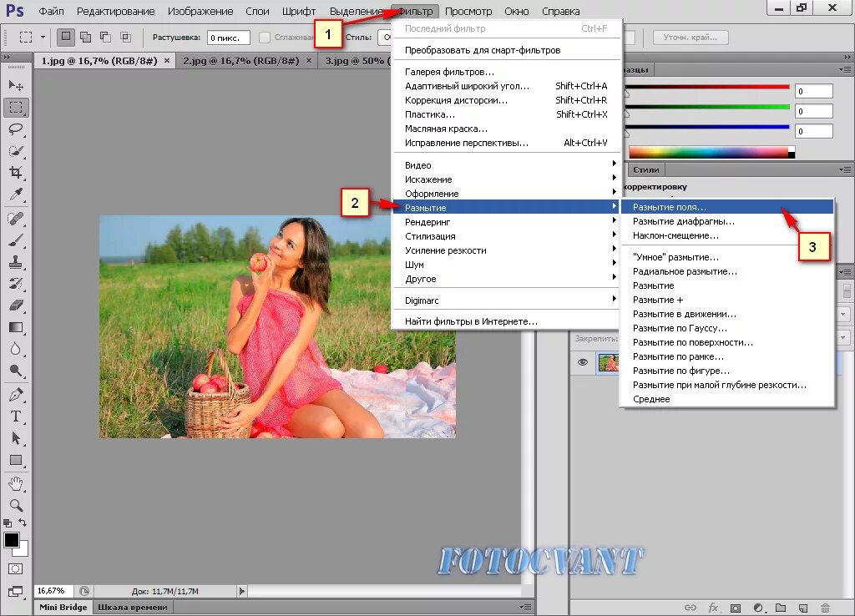This screenshot has width=855, height=616.
Task: Select the Dodge tool
Action: point(16,371)
